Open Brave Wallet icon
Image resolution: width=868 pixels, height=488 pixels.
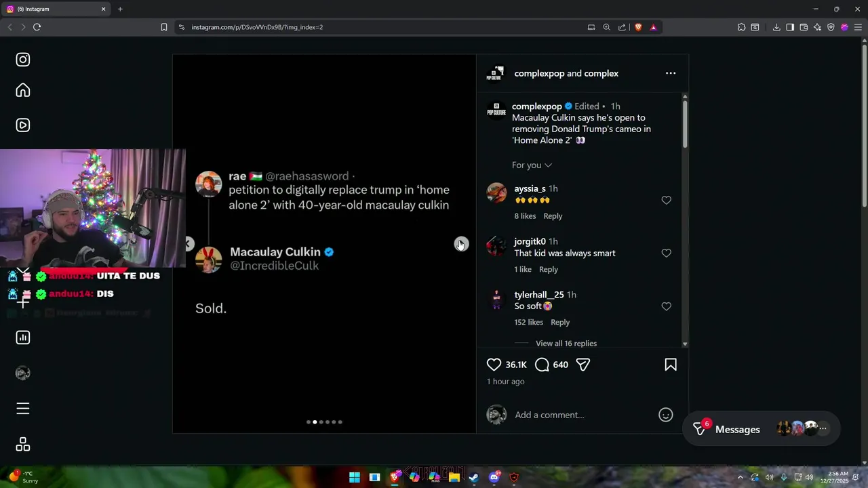pyautogui.click(x=804, y=27)
